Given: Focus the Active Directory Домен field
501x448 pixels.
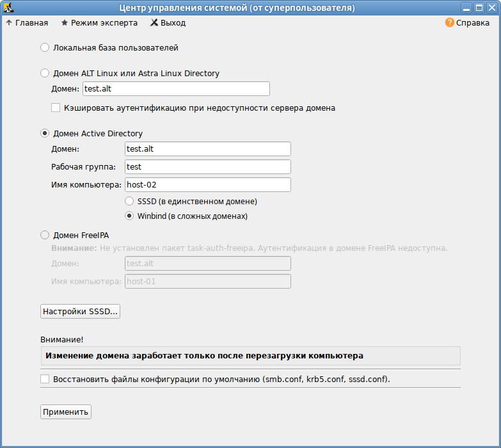Looking at the screenshot, I should click(207, 149).
